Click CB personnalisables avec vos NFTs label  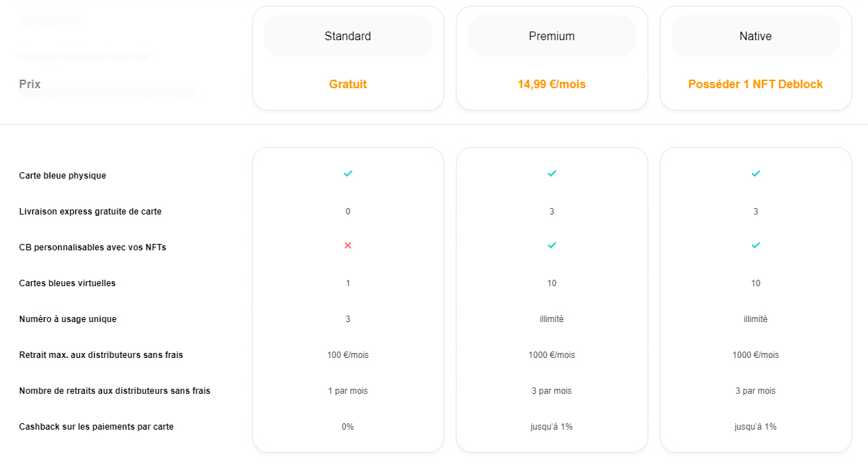point(93,247)
